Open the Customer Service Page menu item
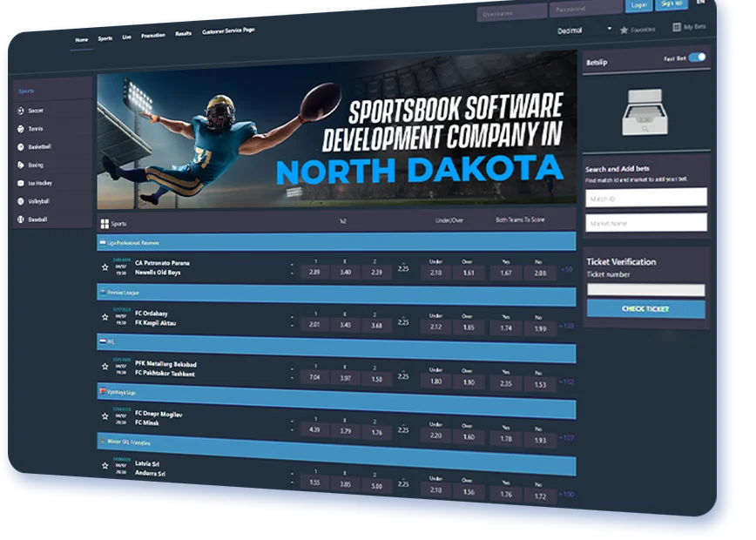Screen dimensions: 756x540 pyautogui.click(x=228, y=30)
